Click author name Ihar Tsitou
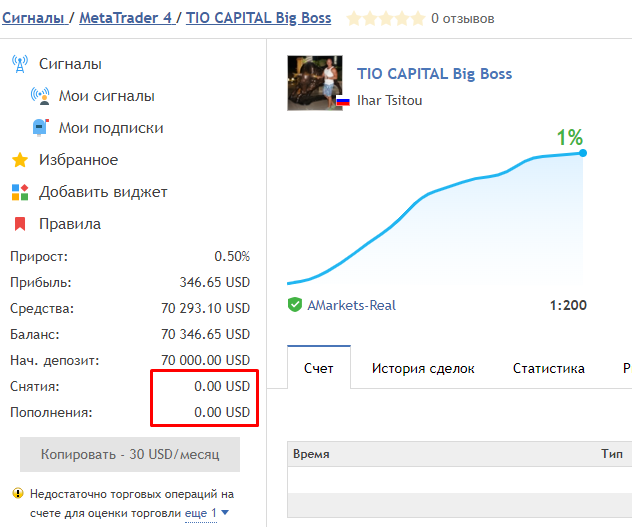The width and height of the screenshot is (632, 527). [x=389, y=100]
